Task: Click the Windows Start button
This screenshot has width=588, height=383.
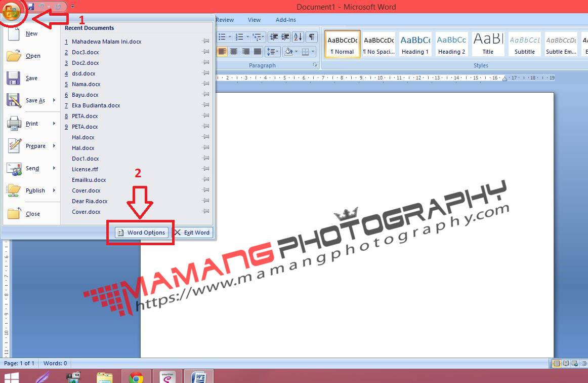Action: pyautogui.click(x=11, y=376)
